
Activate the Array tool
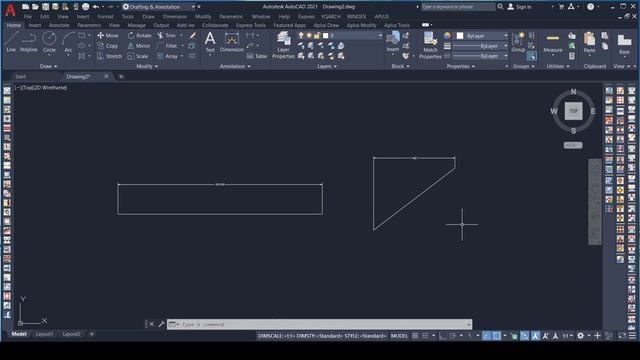[x=167, y=56]
